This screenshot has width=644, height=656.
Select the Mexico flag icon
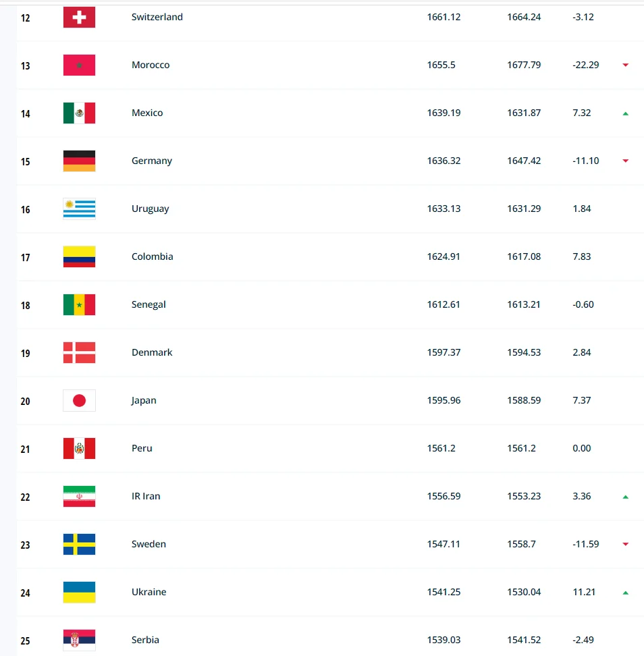tap(79, 113)
